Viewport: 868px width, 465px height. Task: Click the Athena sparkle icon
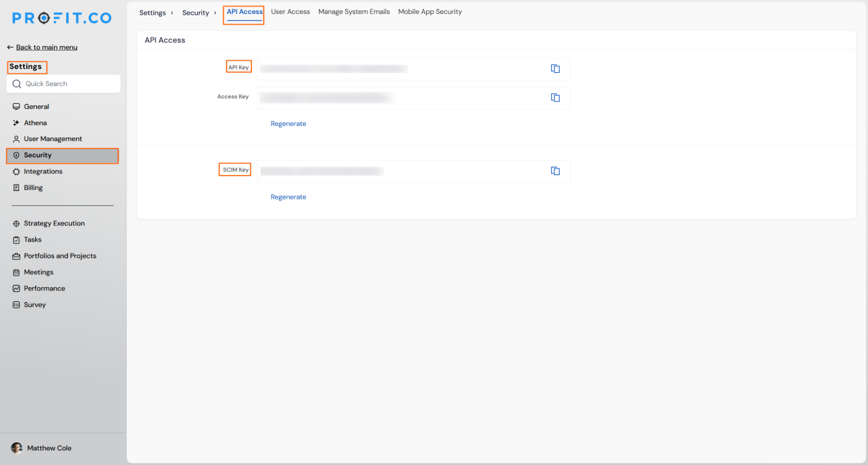pyautogui.click(x=16, y=123)
